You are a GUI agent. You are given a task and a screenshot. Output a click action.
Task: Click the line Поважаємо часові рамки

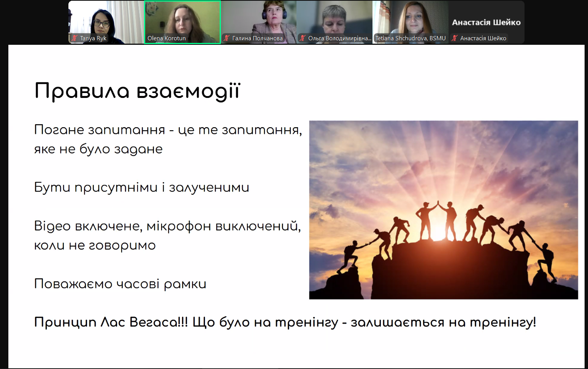coord(120,284)
